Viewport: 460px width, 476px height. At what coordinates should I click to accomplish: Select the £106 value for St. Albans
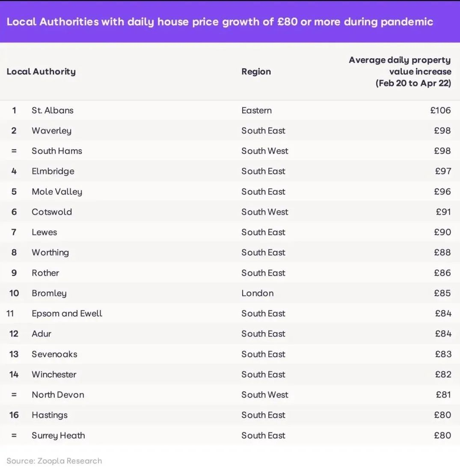(x=440, y=110)
